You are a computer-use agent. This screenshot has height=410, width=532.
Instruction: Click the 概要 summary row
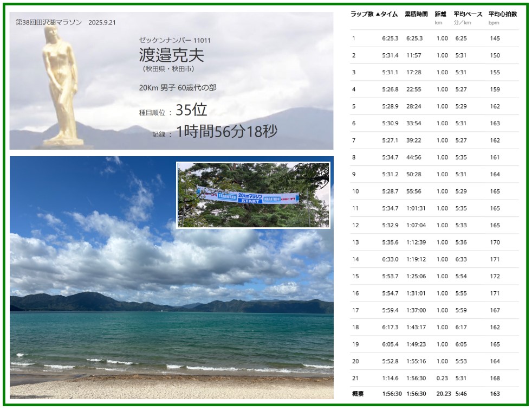pyautogui.click(x=433, y=394)
